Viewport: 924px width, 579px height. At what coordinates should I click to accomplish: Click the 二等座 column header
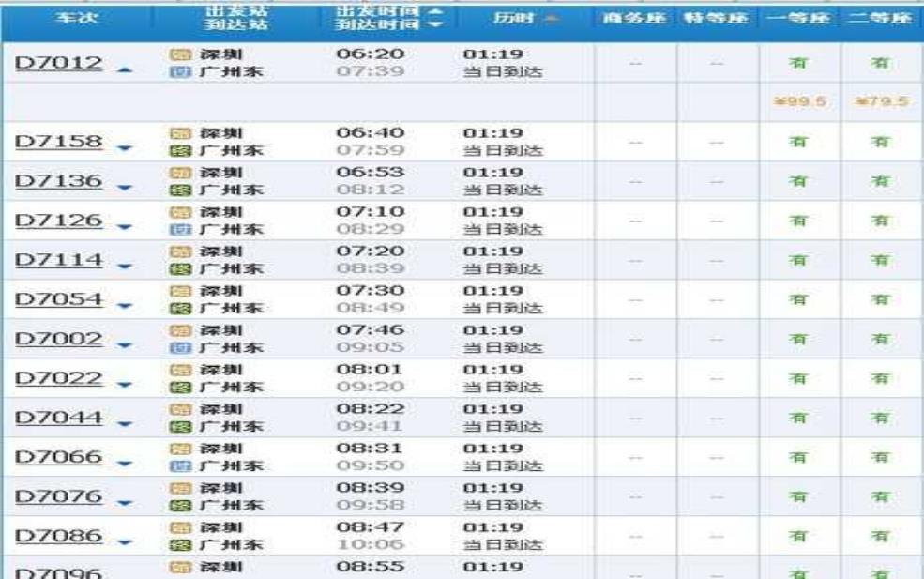tap(880, 18)
